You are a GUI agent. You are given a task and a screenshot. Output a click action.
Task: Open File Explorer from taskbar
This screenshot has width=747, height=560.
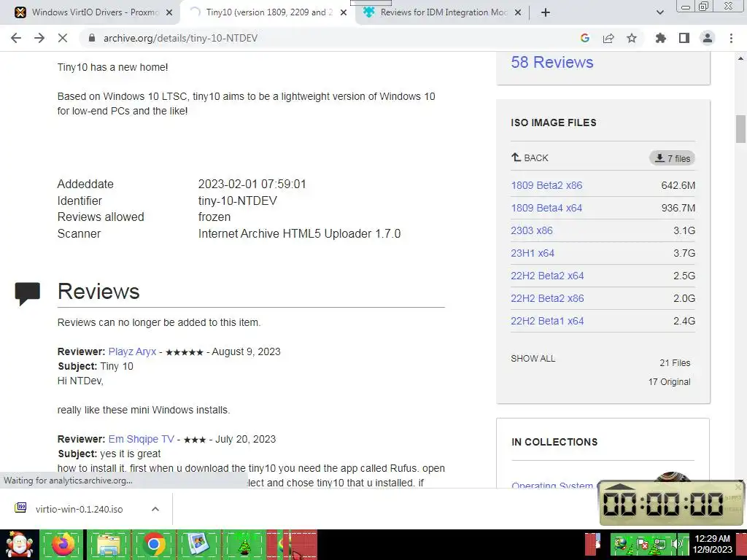(x=109, y=544)
